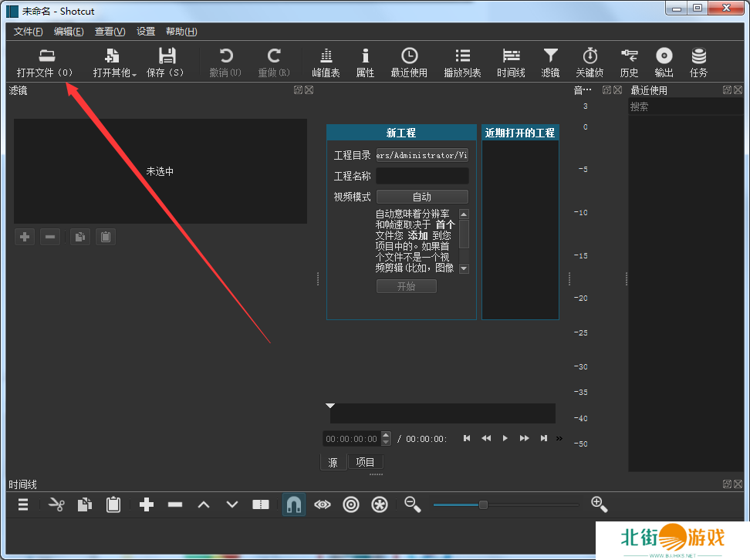Open the timeline hamburger menu

pyautogui.click(x=23, y=504)
